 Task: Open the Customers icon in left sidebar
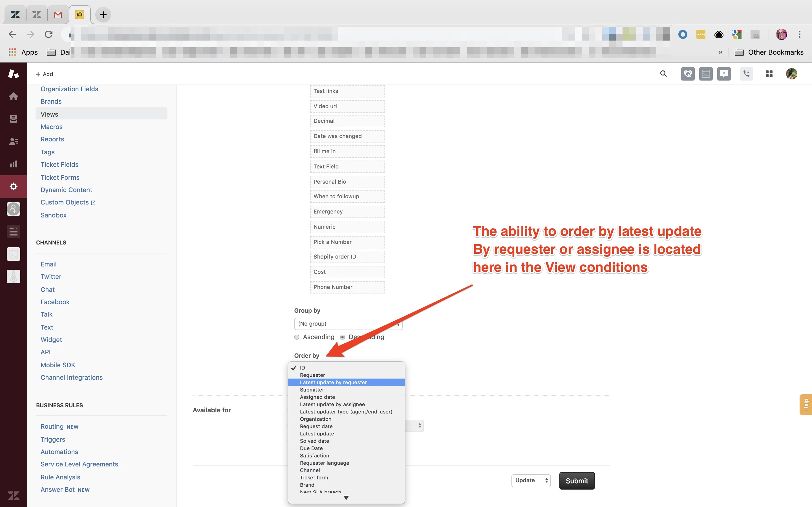[14, 141]
